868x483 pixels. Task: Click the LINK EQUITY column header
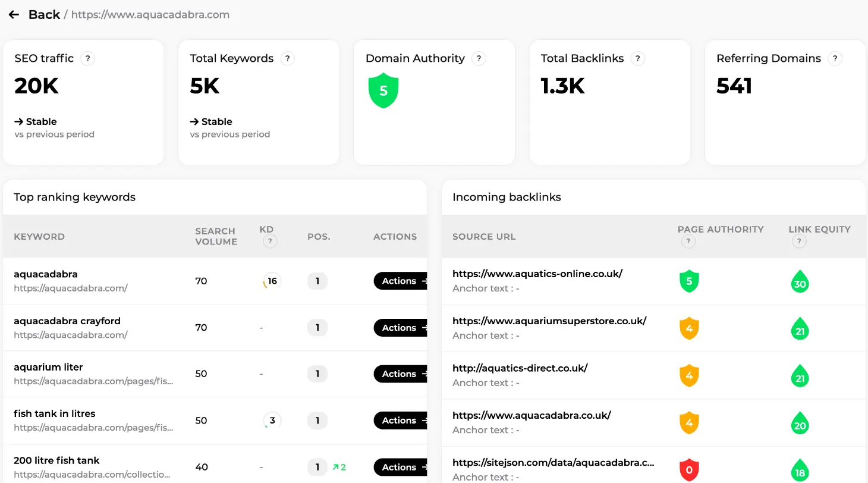(x=820, y=229)
